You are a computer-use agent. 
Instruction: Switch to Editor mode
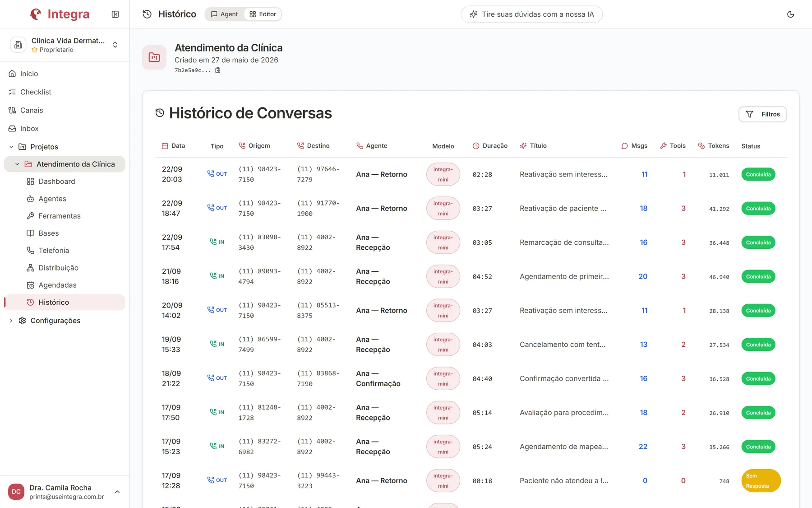[263, 14]
